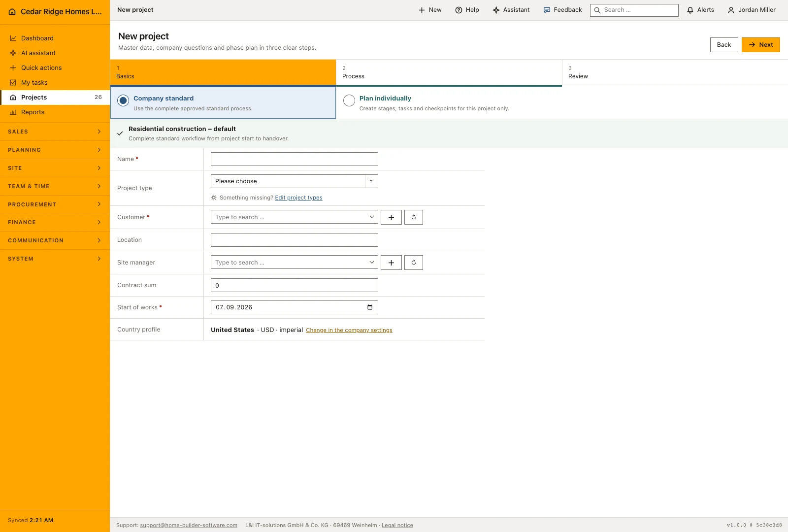Open the Edit project types link
The height and width of the screenshot is (532, 788).
tap(298, 198)
